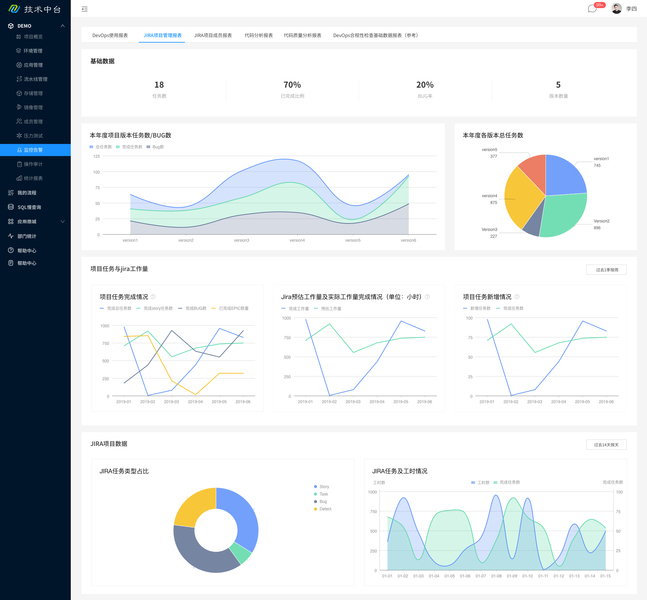Open 统计报表 in the sidebar
This screenshot has height=600, width=647.
click(x=35, y=178)
